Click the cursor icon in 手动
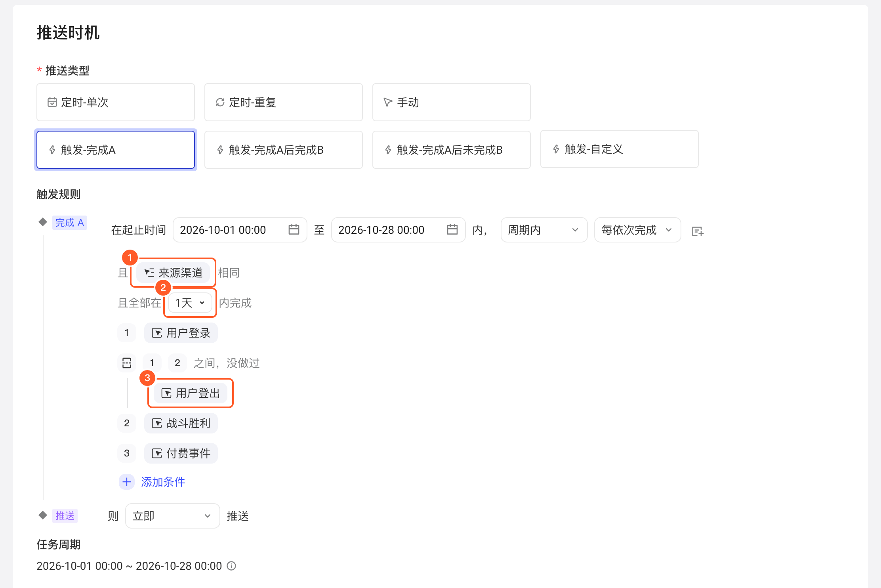The image size is (881, 588). pyautogui.click(x=388, y=102)
